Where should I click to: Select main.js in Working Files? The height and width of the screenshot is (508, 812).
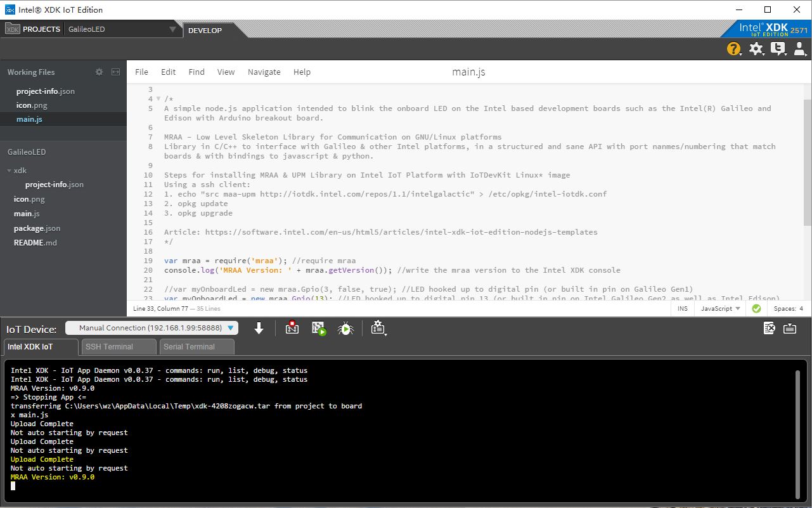pyautogui.click(x=63, y=119)
